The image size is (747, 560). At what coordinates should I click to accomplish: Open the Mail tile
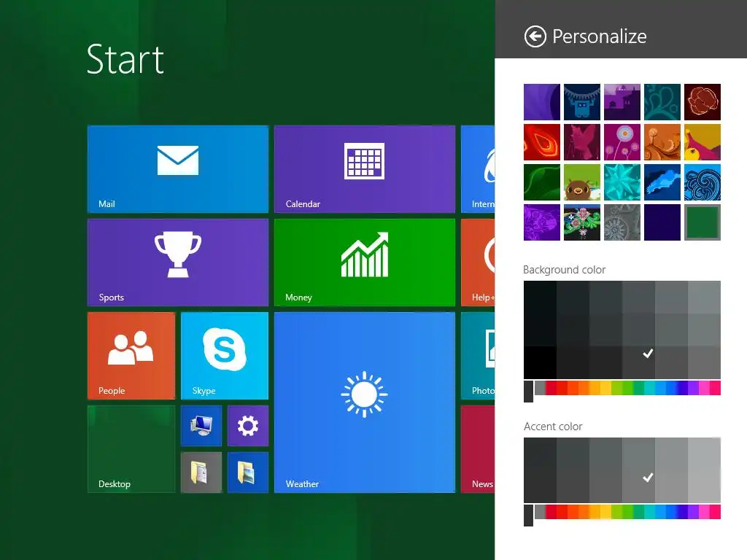click(178, 169)
